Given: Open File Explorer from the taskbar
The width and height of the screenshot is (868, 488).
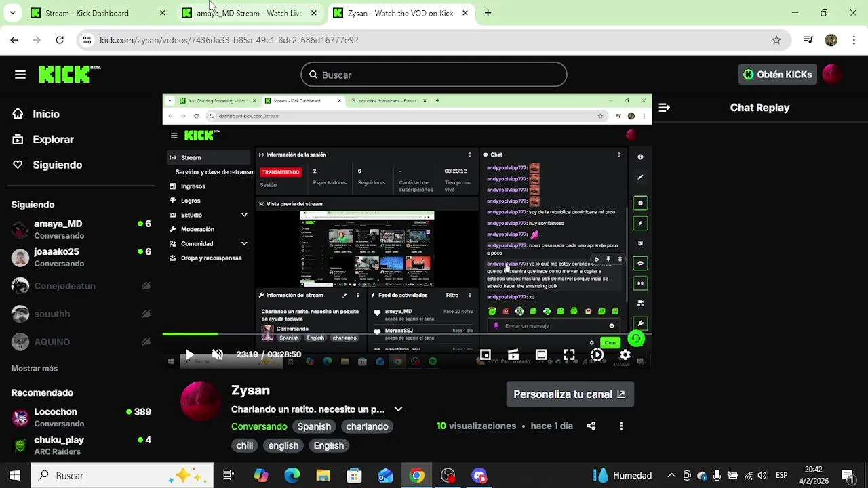Looking at the screenshot, I should [x=323, y=476].
